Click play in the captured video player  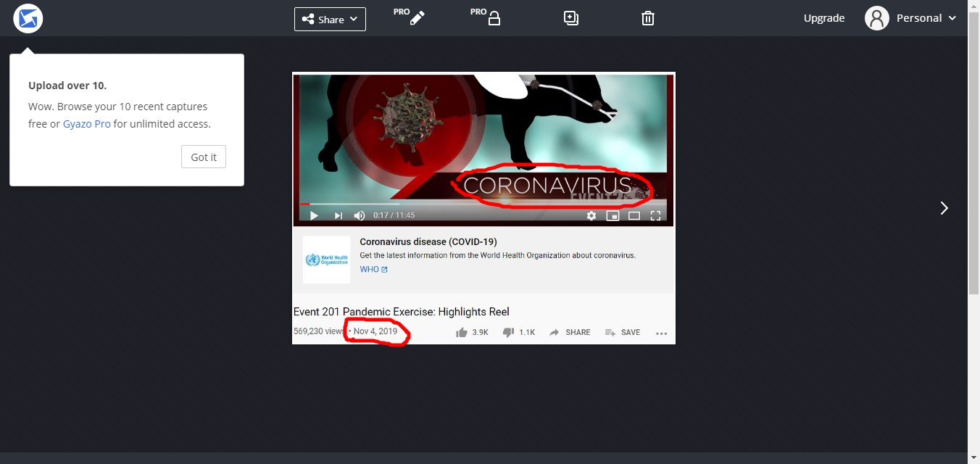pos(314,215)
